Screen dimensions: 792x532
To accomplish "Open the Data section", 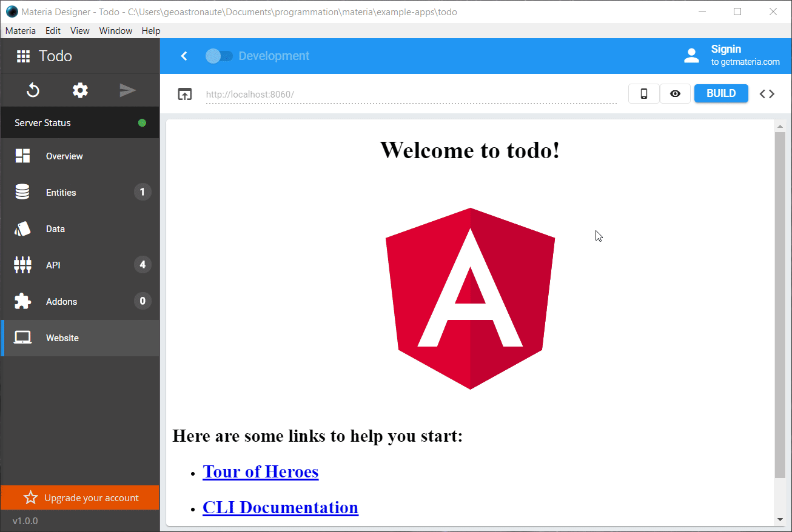I will click(55, 228).
